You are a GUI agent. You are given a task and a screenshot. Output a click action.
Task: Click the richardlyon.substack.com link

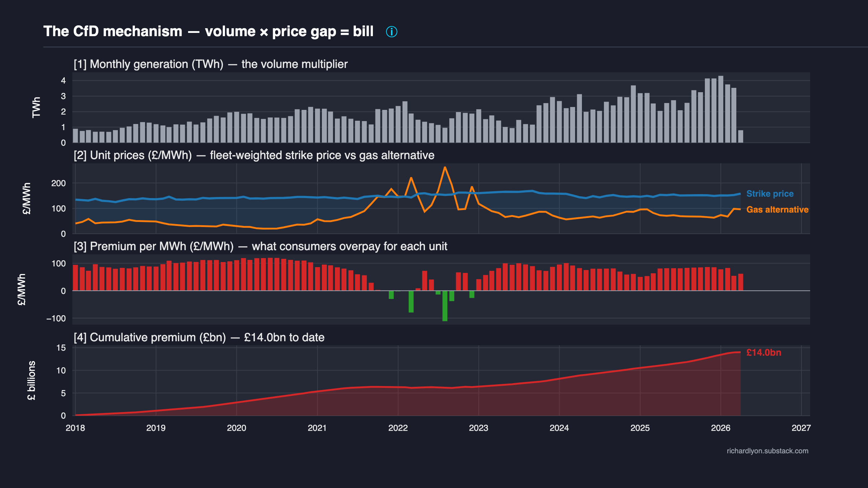767,451
